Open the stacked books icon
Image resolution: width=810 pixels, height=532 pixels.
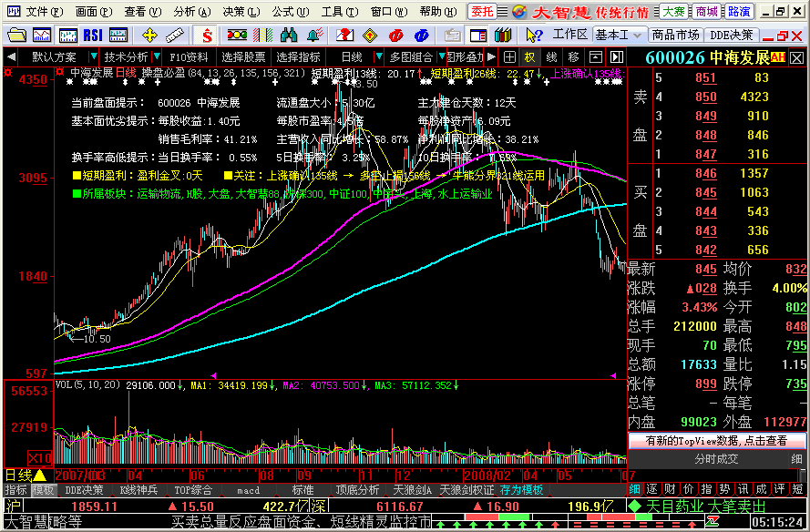(503, 36)
